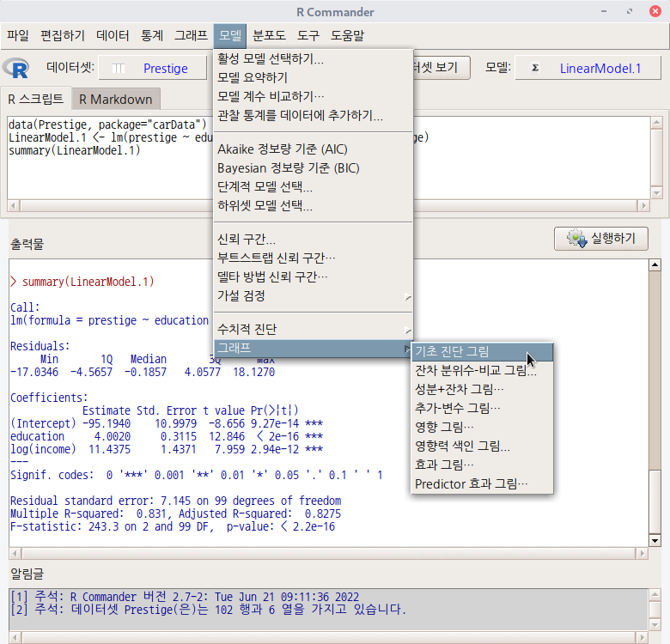Viewport: 670px width, 644px height.
Task: Click output pane scroll down arrow
Action: 655,541
